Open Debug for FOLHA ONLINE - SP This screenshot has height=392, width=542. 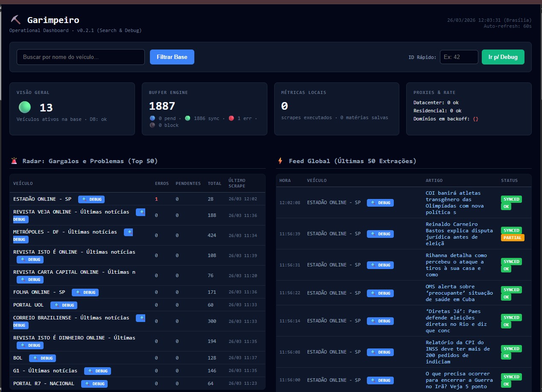[x=85, y=293]
